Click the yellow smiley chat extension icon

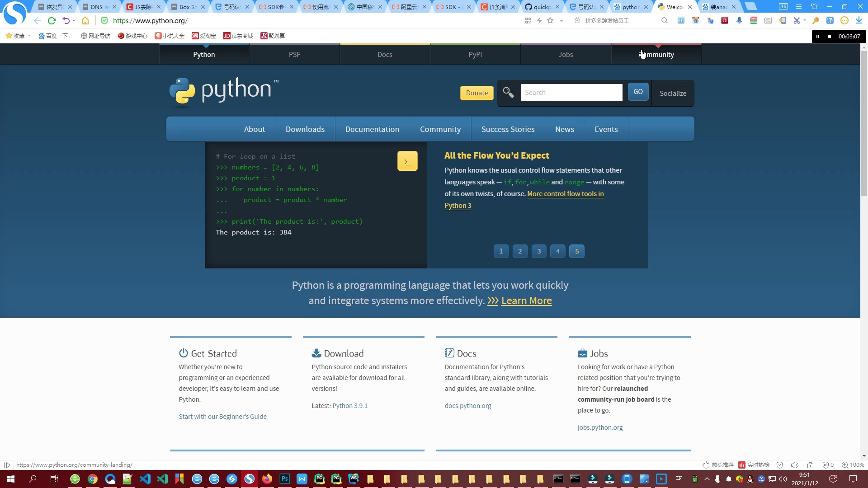click(x=844, y=21)
